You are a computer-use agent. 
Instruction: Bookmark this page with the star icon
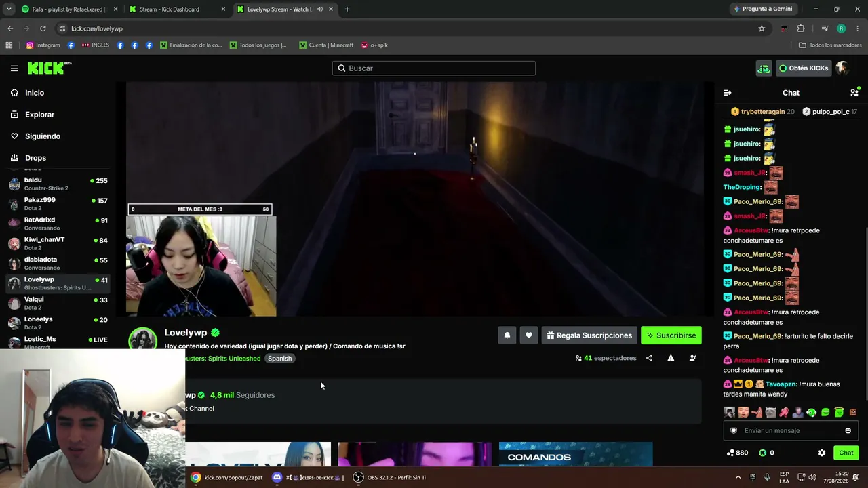(x=762, y=28)
